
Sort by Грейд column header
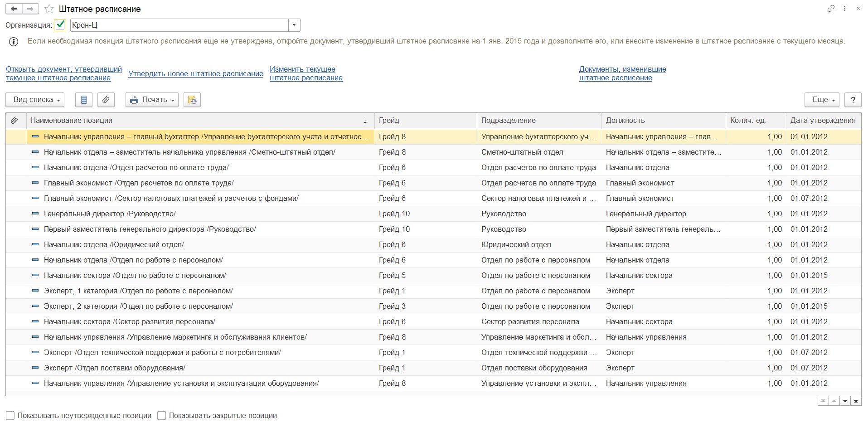426,121
